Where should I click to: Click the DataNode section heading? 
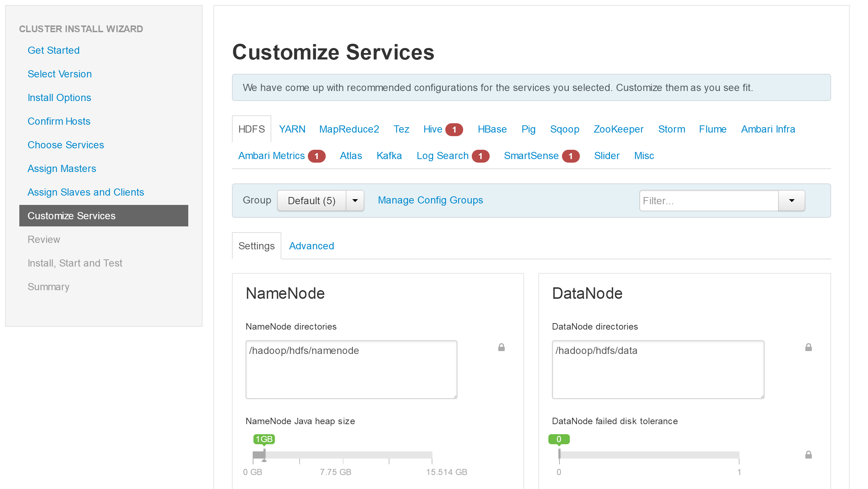pos(587,293)
